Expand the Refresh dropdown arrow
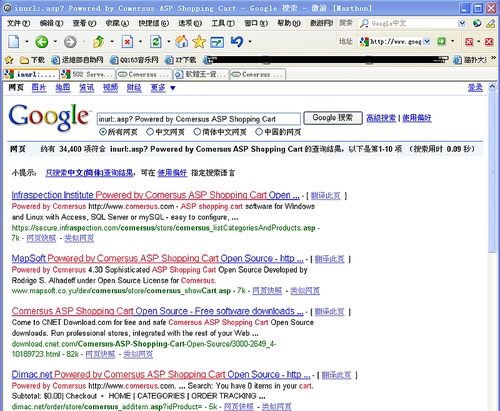Screen dimensions: 500x411 tap(169, 42)
